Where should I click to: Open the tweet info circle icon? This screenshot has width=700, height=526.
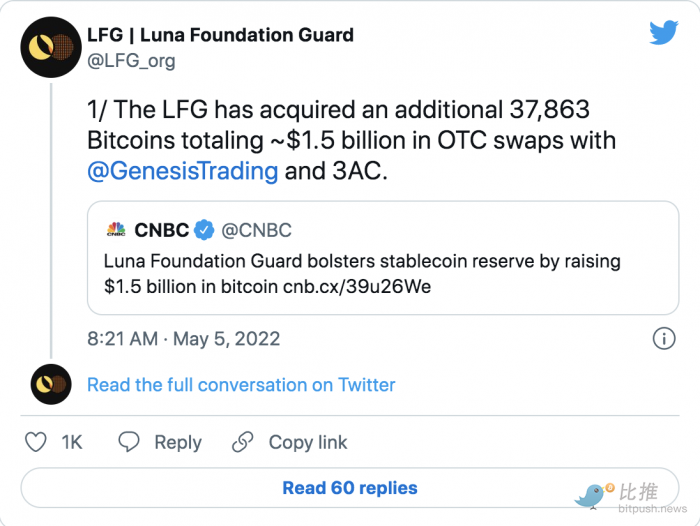coord(664,338)
